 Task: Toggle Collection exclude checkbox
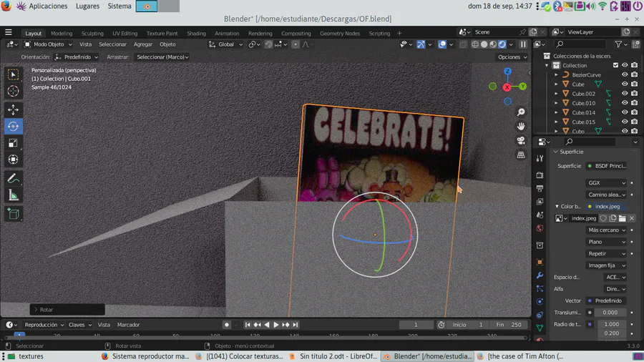click(615, 65)
